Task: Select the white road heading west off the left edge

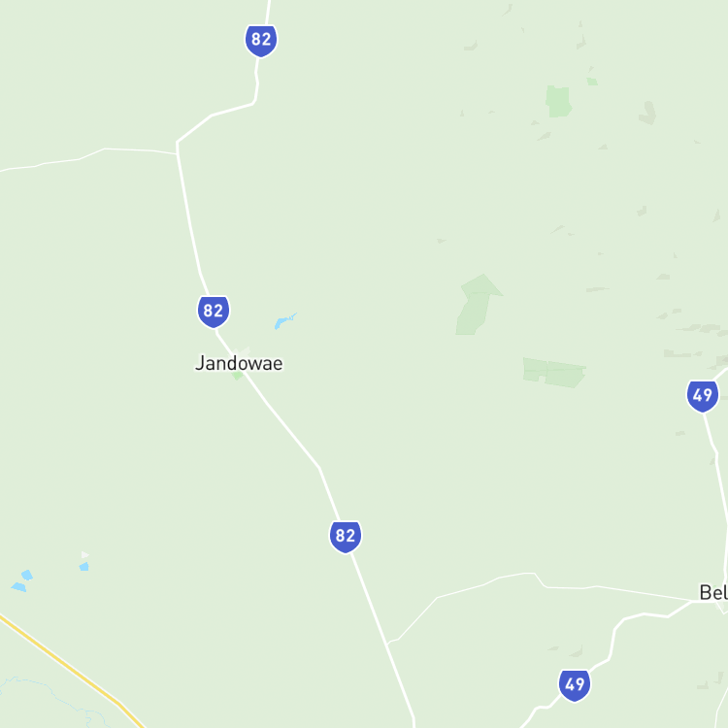Action: click(x=88, y=158)
